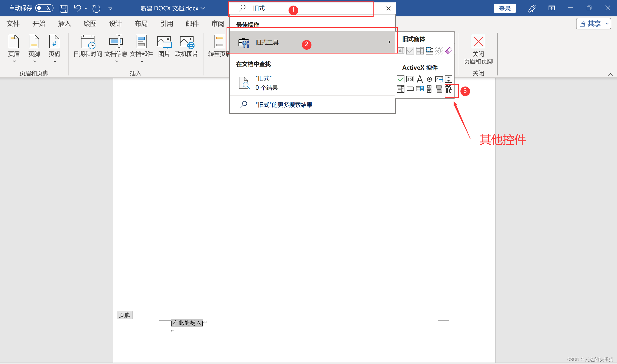The height and width of the screenshot is (364, 617).
Task: Insert the ActiveX spin button control
Action: pos(429,89)
